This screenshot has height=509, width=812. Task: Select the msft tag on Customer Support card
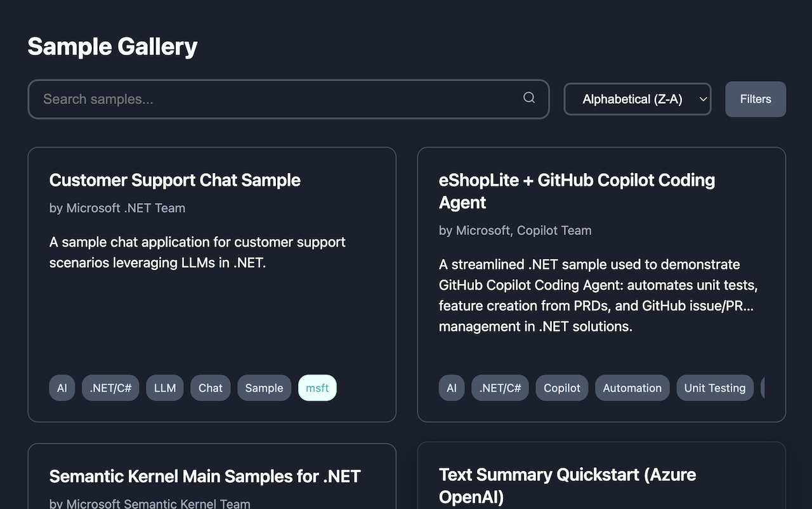point(317,389)
